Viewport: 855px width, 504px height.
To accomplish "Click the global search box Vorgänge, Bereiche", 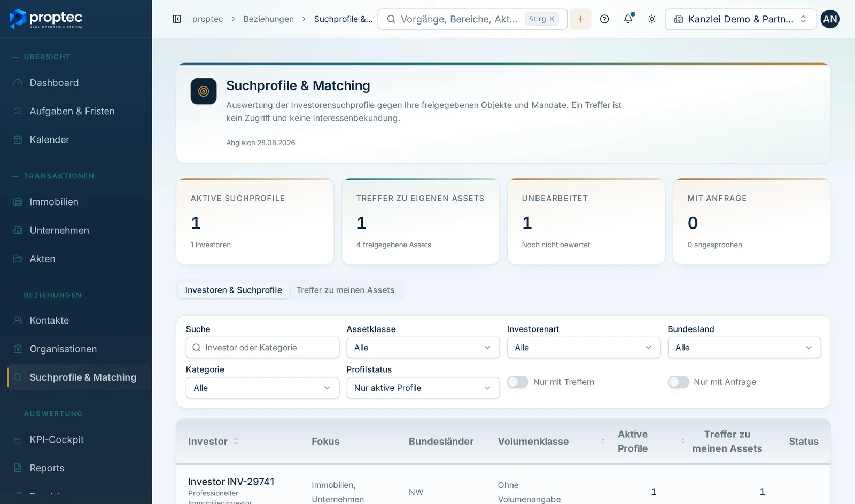I will point(472,19).
